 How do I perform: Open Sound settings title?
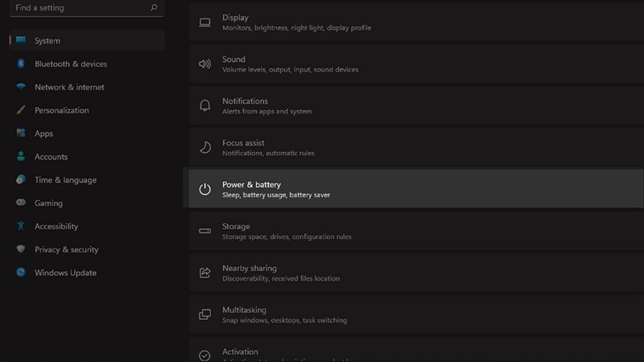point(233,59)
